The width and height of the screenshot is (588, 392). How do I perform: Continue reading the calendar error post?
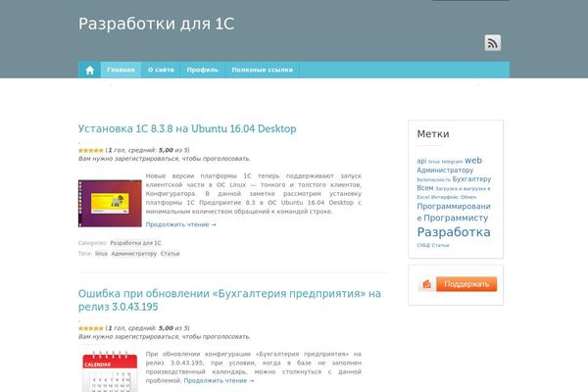pos(219,380)
